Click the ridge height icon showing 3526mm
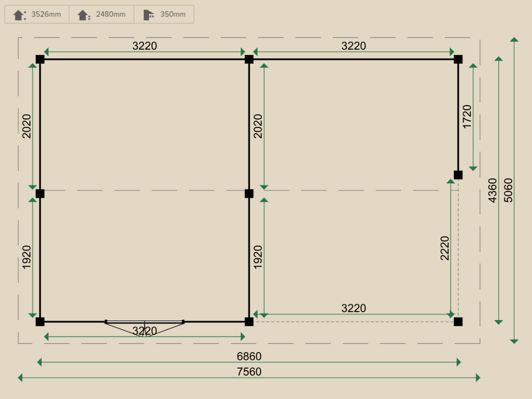532x399 pixels. click(35, 14)
